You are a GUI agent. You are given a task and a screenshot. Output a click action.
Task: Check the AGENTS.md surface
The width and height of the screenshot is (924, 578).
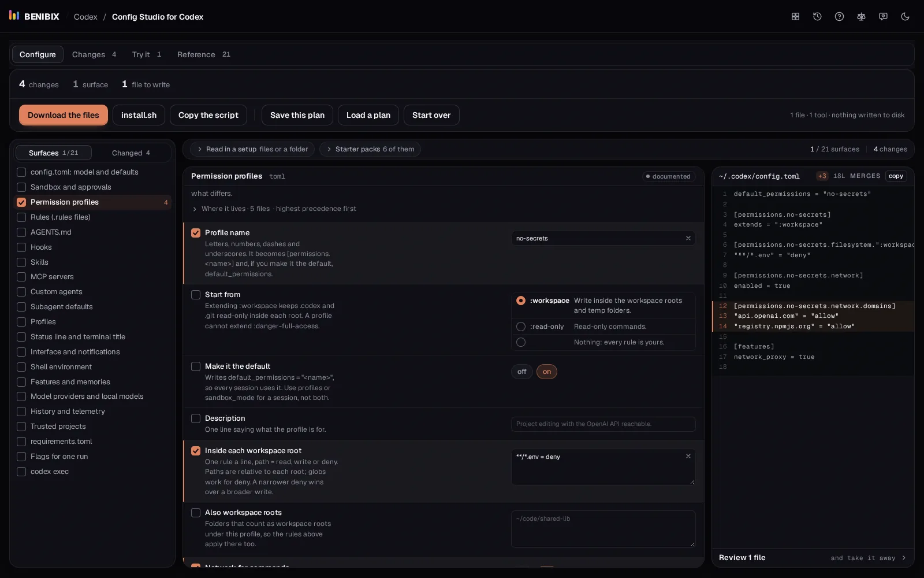[21, 232]
